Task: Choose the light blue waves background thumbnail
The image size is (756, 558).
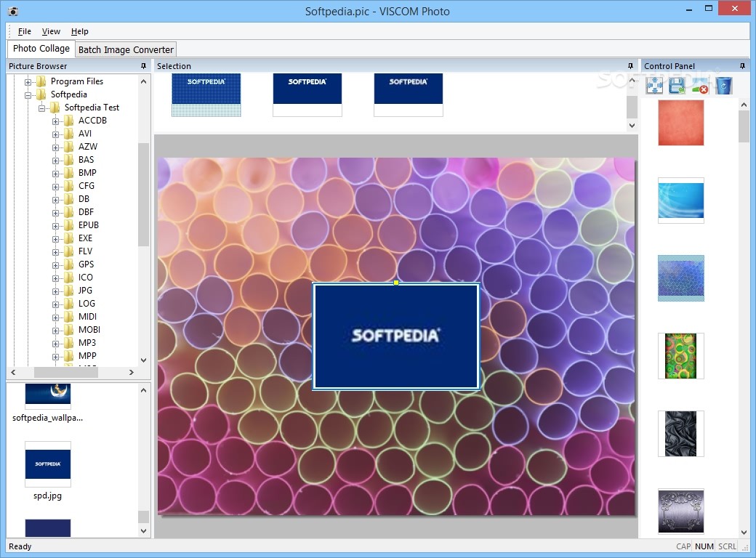Action: point(681,201)
